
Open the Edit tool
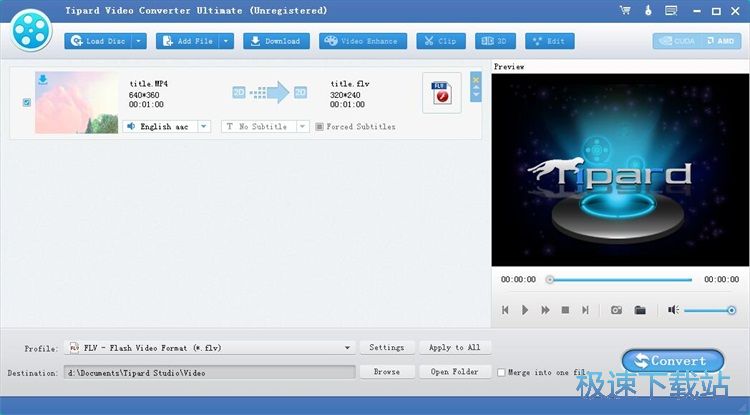click(x=550, y=41)
